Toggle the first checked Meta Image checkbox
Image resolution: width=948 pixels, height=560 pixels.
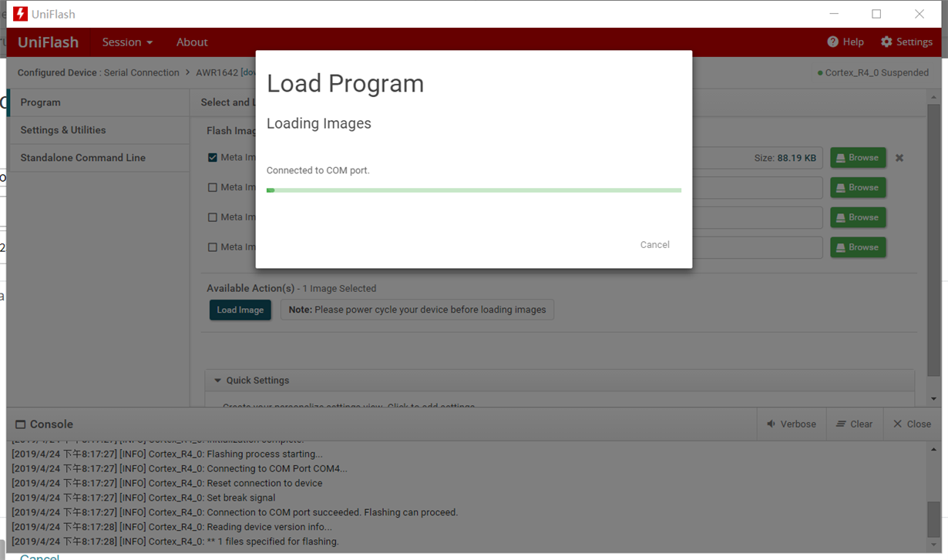click(213, 157)
